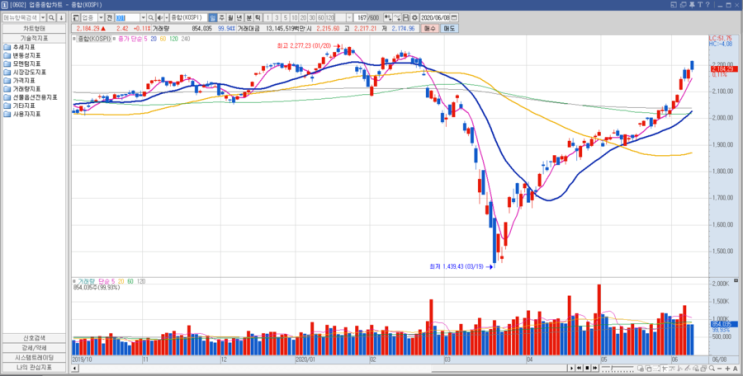Image resolution: width=743 pixels, height=376 pixels.
Task: Click the help question mark in title bar
Action: point(707,5)
